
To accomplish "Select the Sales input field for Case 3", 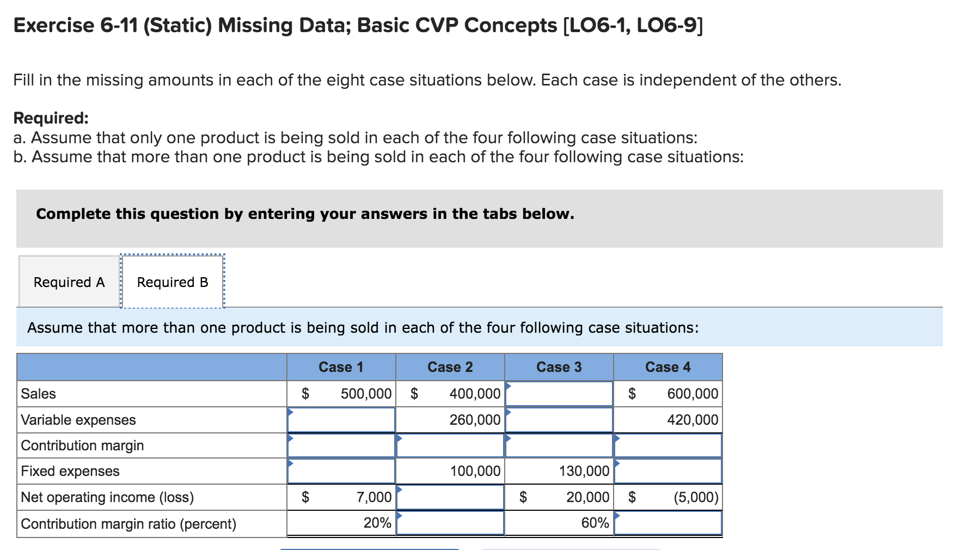I will [558, 393].
